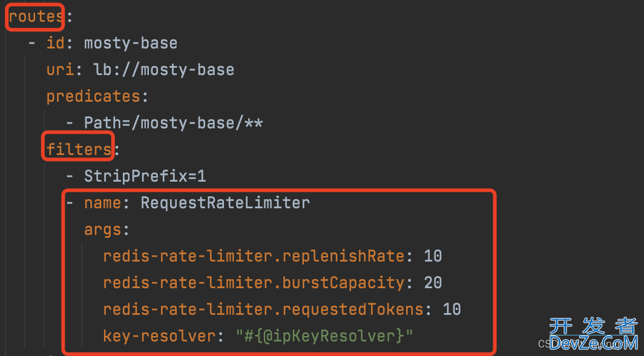The width and height of the screenshot is (644, 356).
Task: Click the mosty-base id value
Action: 131,44
